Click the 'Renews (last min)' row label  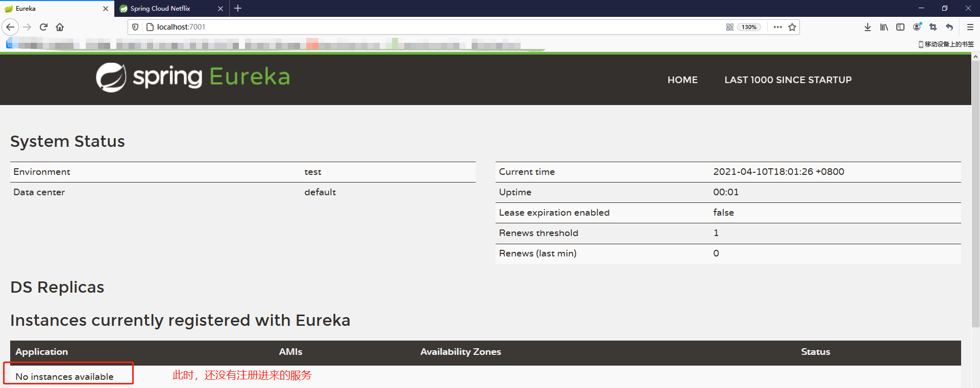(x=537, y=253)
